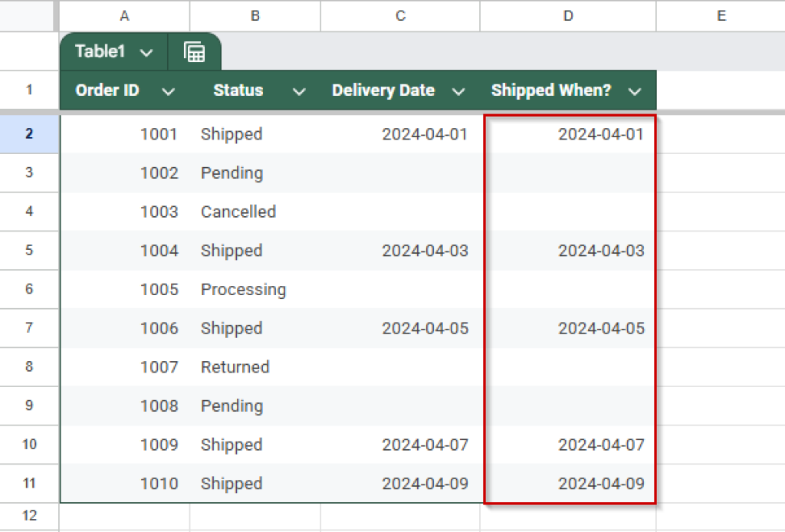Select the Processing status cell for order 1005
Image resolution: width=785 pixels, height=532 pixels.
tap(244, 290)
